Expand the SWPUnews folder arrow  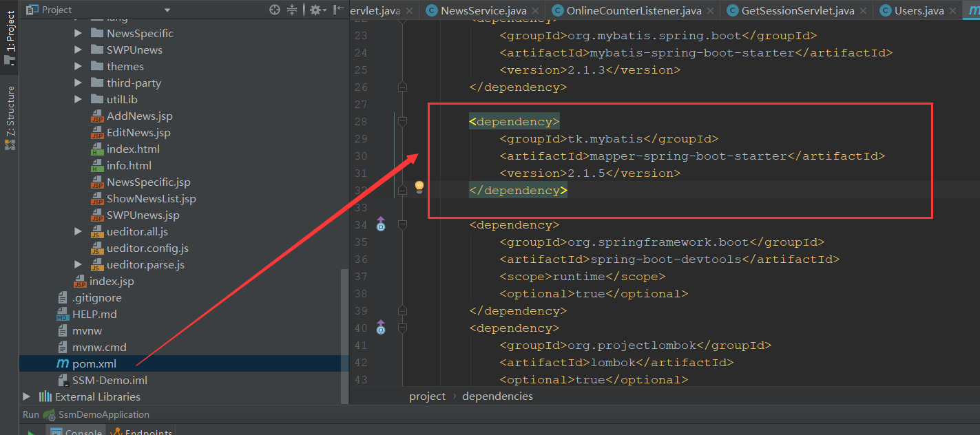pyautogui.click(x=79, y=50)
